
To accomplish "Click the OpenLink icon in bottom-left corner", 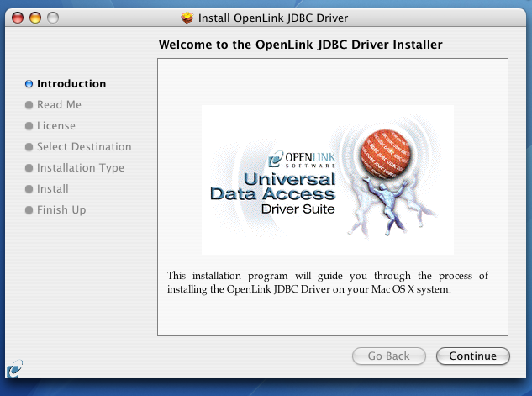I will pyautogui.click(x=14, y=368).
